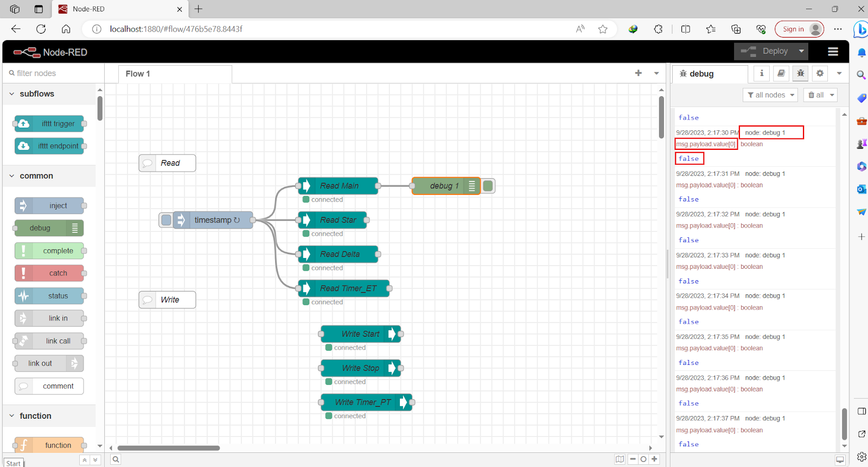Viewport: 868px width, 467px height.
Task: Click the workspace vertical scrollbar thumb
Action: click(661, 117)
